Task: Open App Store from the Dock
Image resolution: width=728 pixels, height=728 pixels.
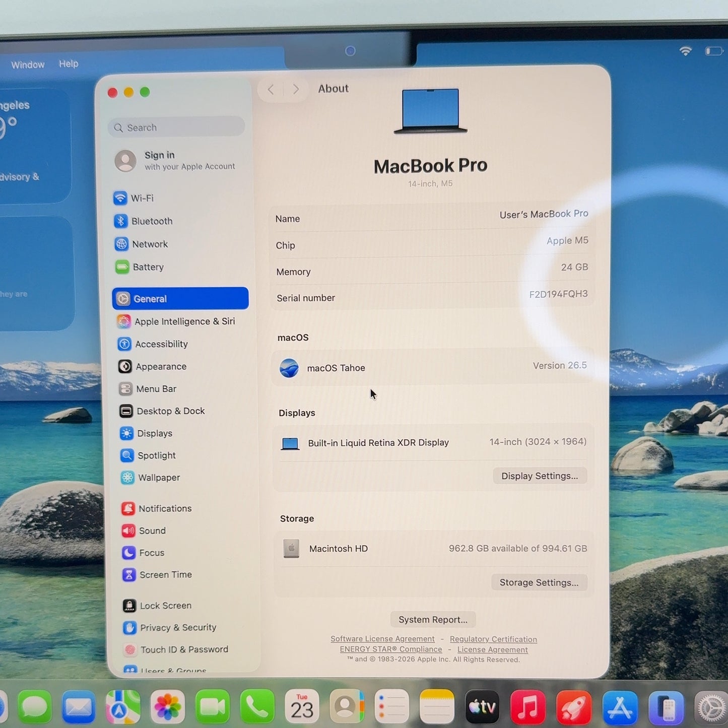Action: 620,707
